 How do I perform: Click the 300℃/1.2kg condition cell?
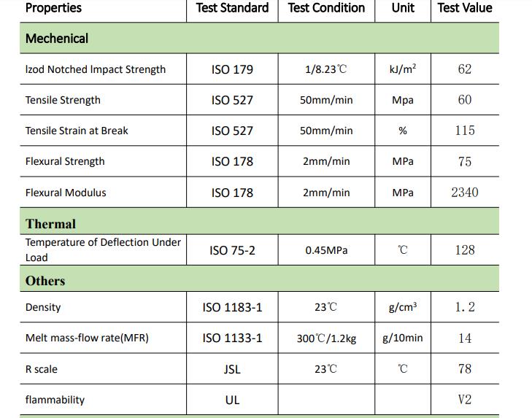click(x=326, y=338)
